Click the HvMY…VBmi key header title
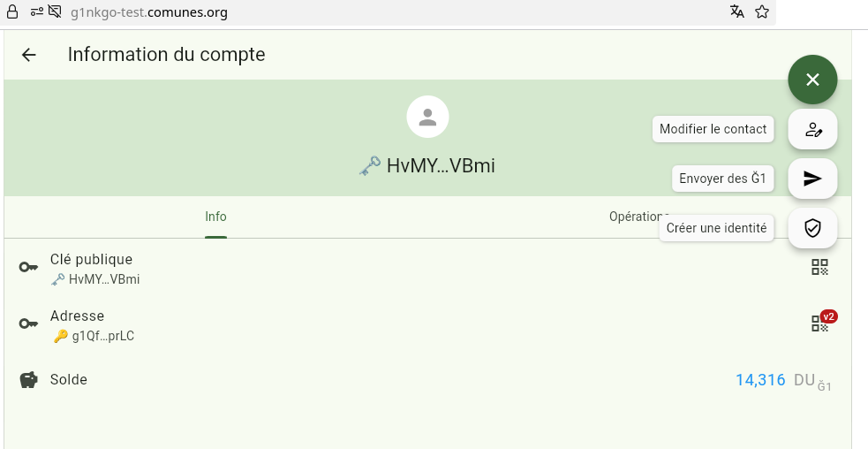Image resolution: width=868 pixels, height=449 pixels. click(x=440, y=165)
